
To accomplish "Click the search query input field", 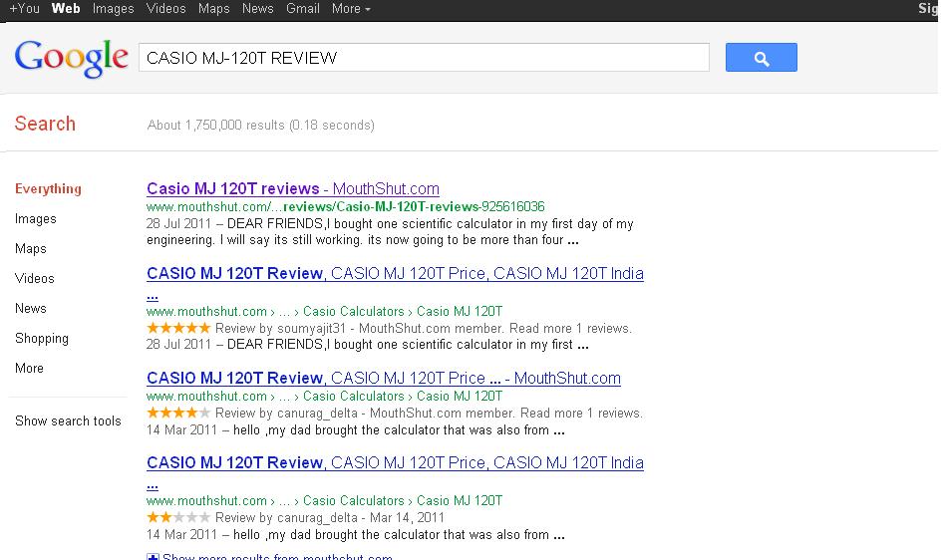I will (424, 58).
